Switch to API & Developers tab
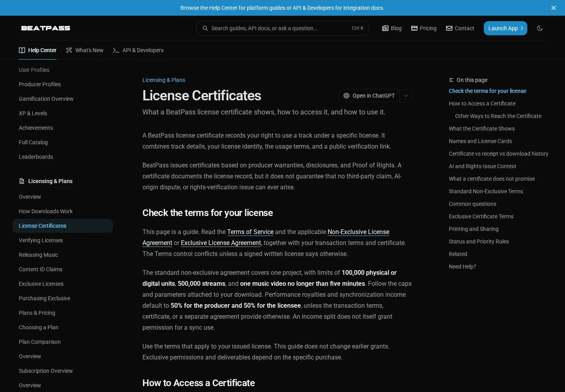This screenshot has width=565, height=392. (x=138, y=50)
